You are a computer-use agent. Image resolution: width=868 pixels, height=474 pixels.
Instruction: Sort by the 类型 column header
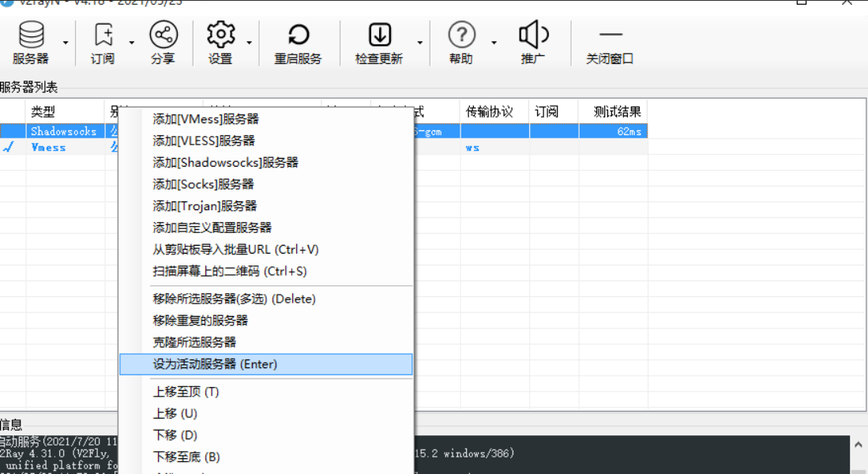point(65,111)
